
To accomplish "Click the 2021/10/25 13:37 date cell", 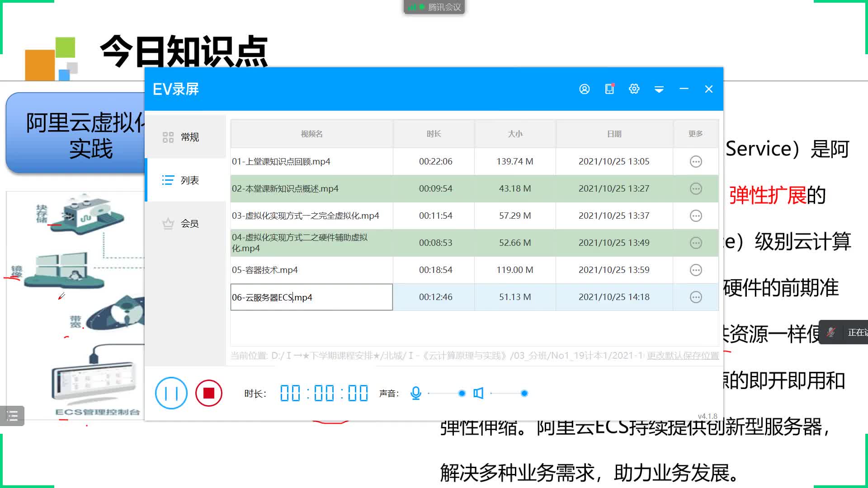I will point(614,216).
